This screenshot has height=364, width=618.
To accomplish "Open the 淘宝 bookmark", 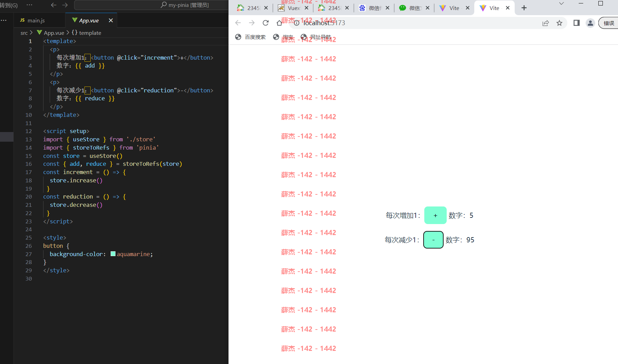I will [283, 37].
